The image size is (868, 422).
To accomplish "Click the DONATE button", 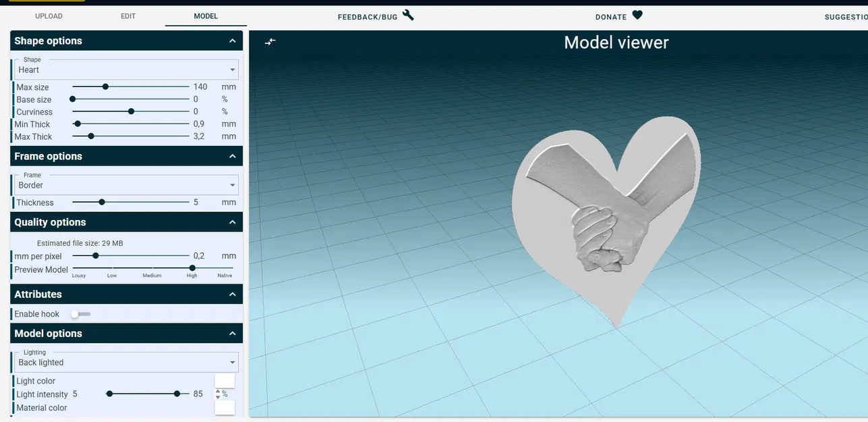I will point(610,15).
